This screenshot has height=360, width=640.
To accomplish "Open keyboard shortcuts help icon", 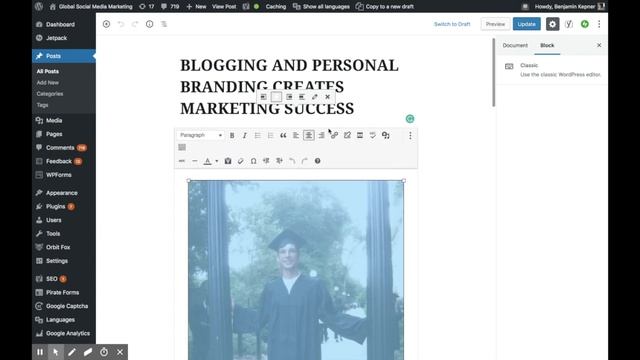I will (318, 161).
